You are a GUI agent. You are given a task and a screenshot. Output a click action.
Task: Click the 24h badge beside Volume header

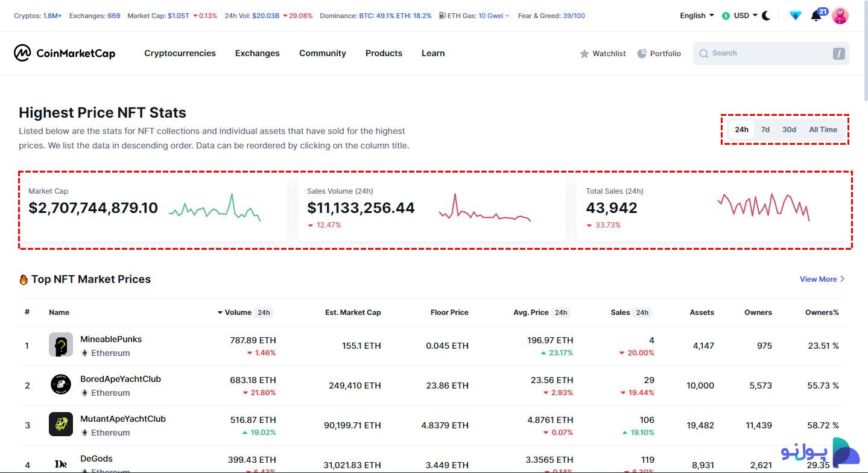tap(264, 313)
